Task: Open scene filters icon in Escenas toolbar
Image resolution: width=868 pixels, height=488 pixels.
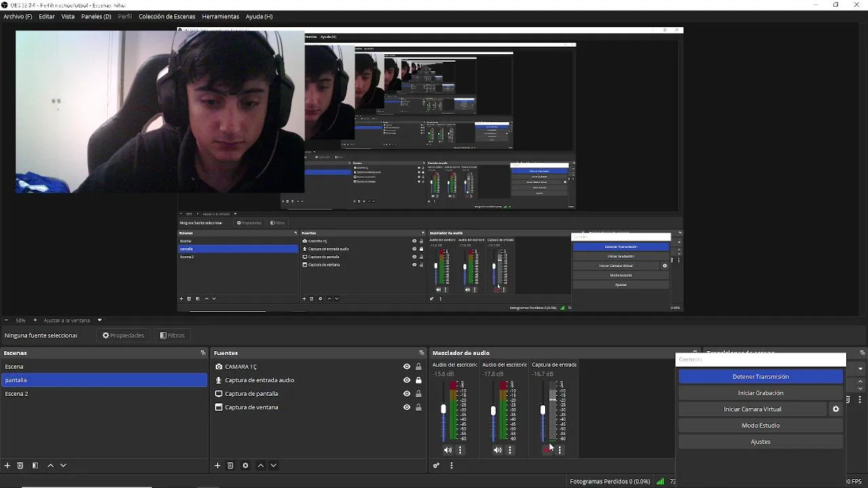Action: pyautogui.click(x=35, y=466)
